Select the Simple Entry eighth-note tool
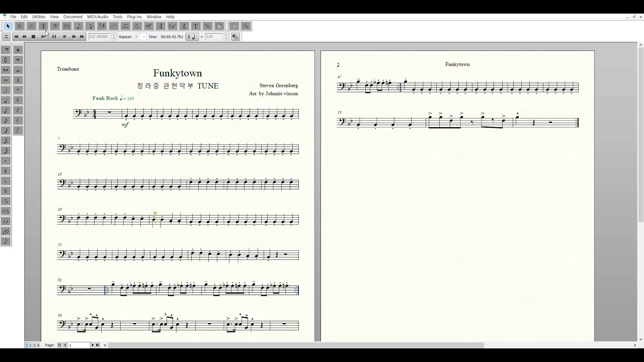644x362 pixels. click(x=78, y=26)
